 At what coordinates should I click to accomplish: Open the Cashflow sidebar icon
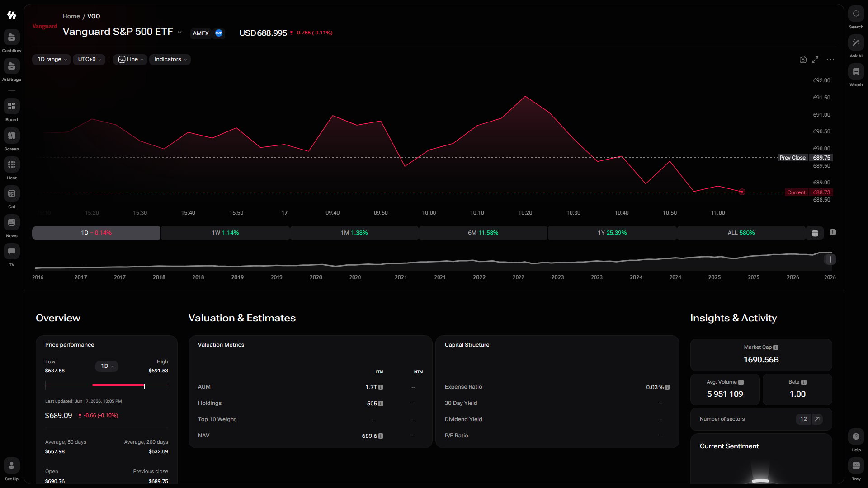(12, 38)
